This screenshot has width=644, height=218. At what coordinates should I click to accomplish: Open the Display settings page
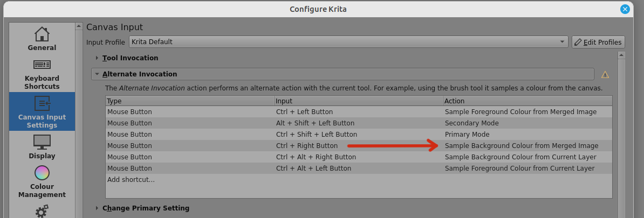(x=42, y=147)
